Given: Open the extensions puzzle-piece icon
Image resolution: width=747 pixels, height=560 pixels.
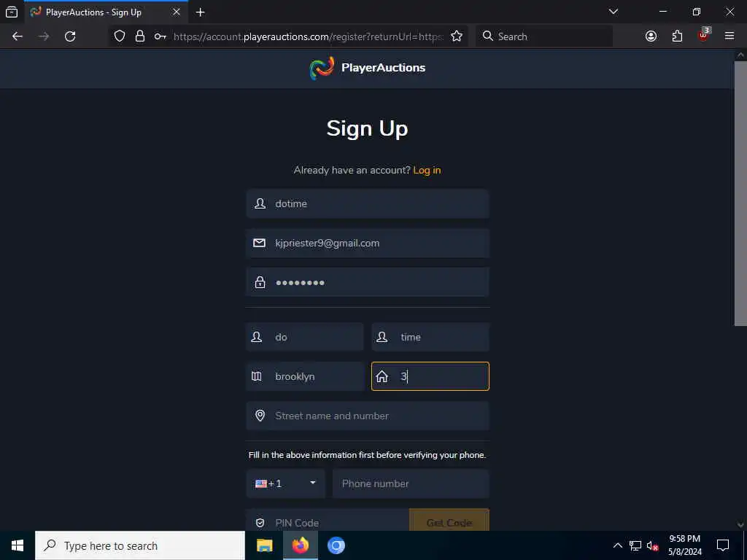Looking at the screenshot, I should tap(677, 36).
